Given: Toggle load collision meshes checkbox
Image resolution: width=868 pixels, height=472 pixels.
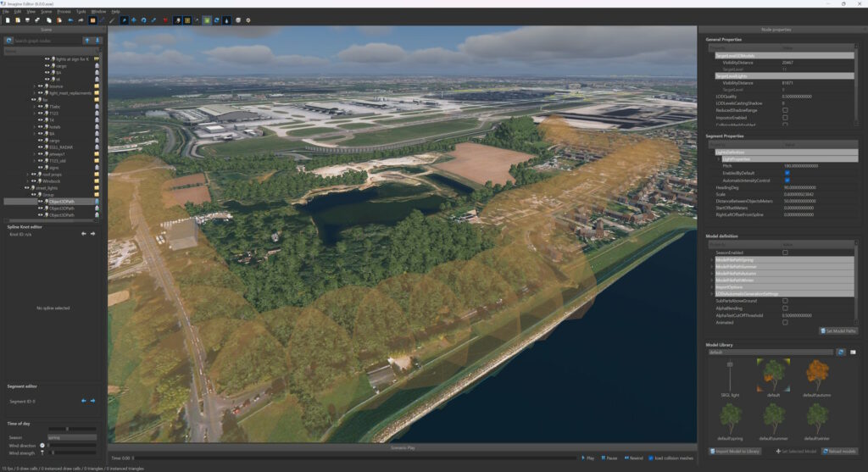Looking at the screenshot, I should tap(650, 458).
